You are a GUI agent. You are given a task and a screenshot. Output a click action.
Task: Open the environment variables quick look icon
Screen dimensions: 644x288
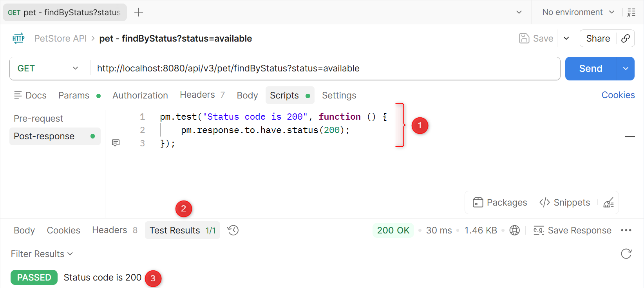click(x=631, y=12)
